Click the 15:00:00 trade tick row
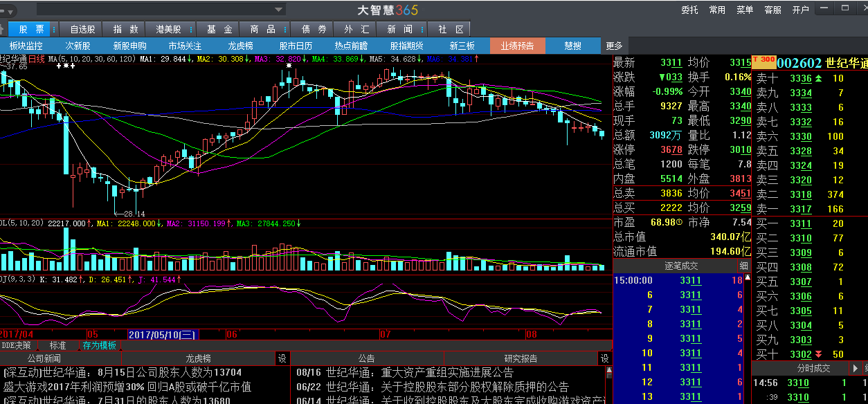Image resolution: width=868 pixels, height=404 pixels. [678, 280]
